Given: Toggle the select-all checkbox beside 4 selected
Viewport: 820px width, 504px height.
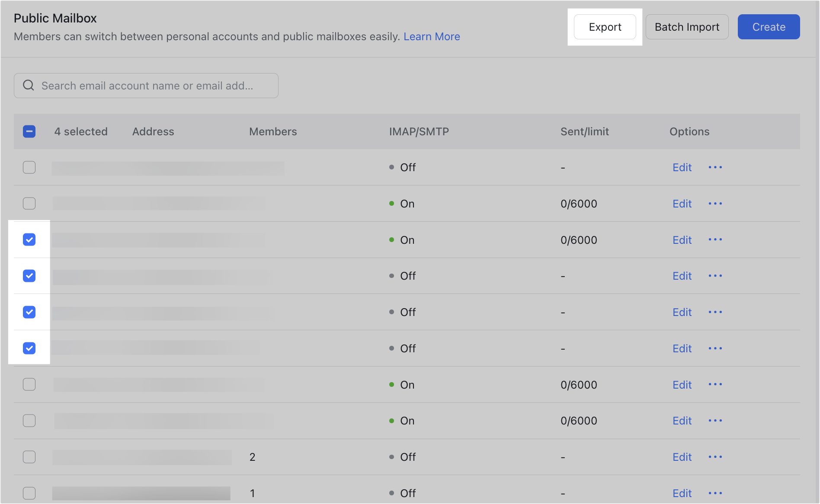Looking at the screenshot, I should [29, 131].
